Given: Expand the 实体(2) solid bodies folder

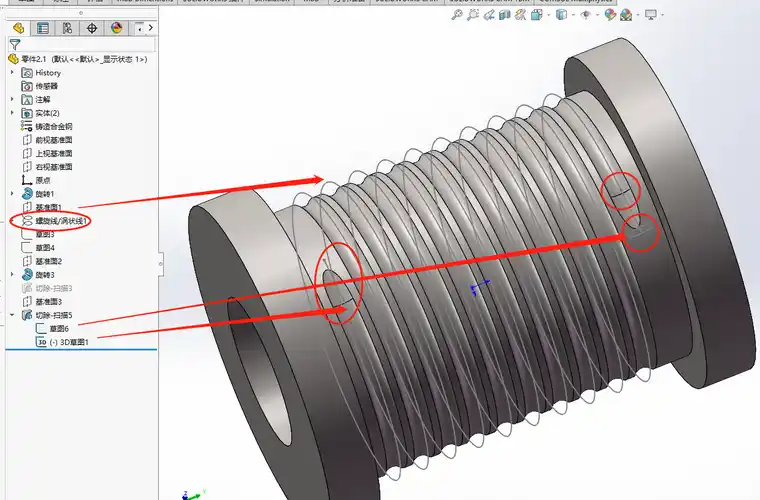Looking at the screenshot, I should [x=12, y=113].
